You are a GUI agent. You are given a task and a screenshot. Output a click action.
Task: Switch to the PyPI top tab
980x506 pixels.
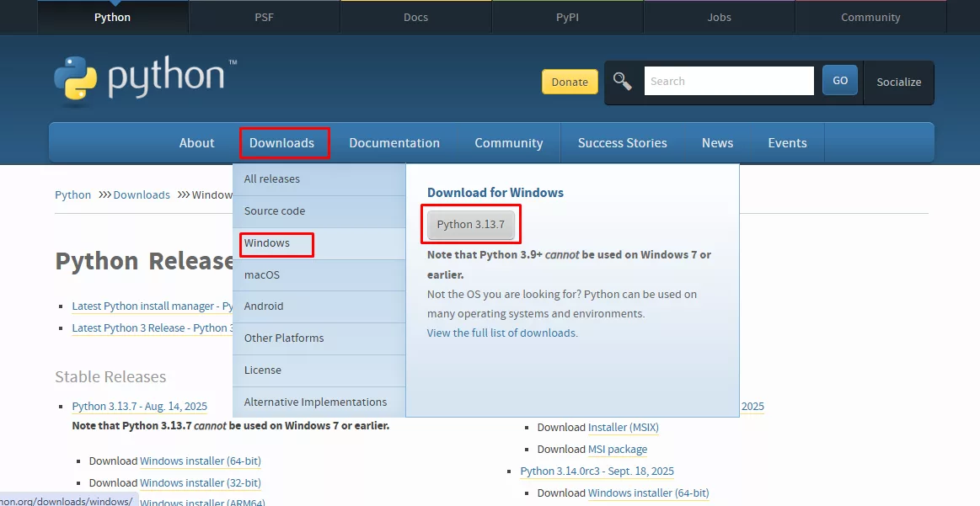[567, 17]
